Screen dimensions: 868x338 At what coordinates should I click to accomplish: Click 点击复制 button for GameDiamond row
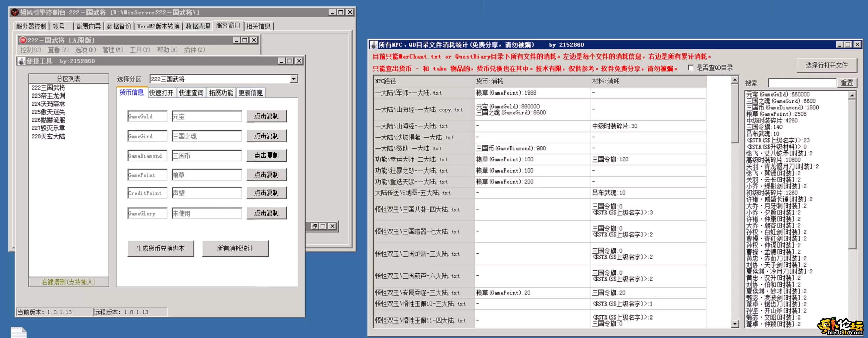267,155
